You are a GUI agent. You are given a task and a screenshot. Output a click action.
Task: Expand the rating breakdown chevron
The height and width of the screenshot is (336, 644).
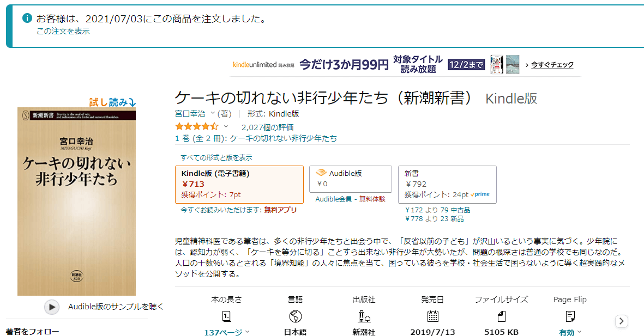click(x=226, y=127)
